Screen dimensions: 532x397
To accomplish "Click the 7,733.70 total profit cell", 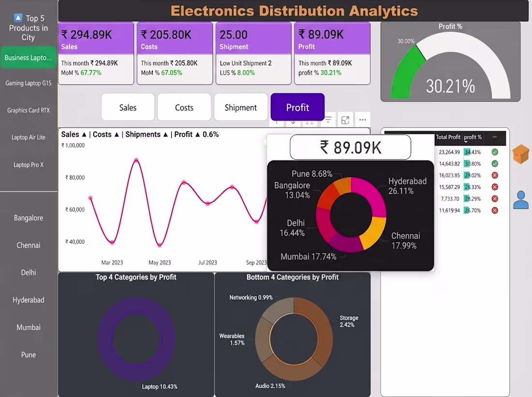I will [x=450, y=198].
